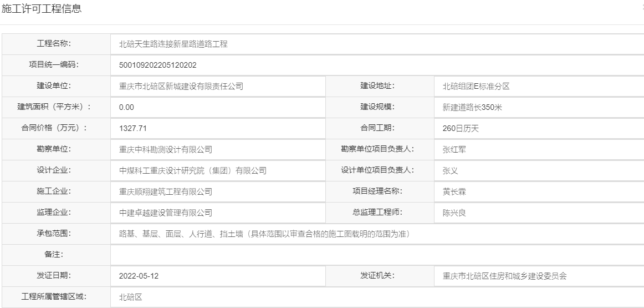This screenshot has height=308, width=644.
Task: Click the 建设地址 value 北碚组团E标准分区
Action: (476, 87)
